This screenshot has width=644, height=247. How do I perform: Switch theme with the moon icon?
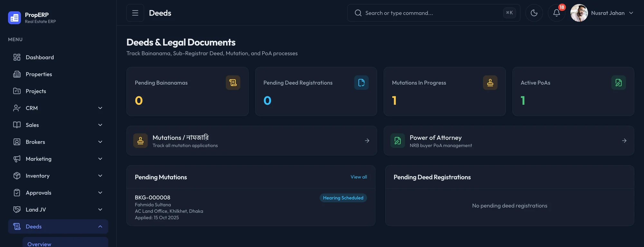coord(534,13)
